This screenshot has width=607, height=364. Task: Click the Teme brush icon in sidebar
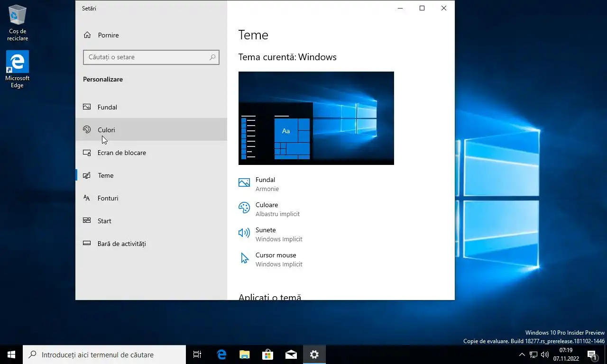(x=87, y=175)
